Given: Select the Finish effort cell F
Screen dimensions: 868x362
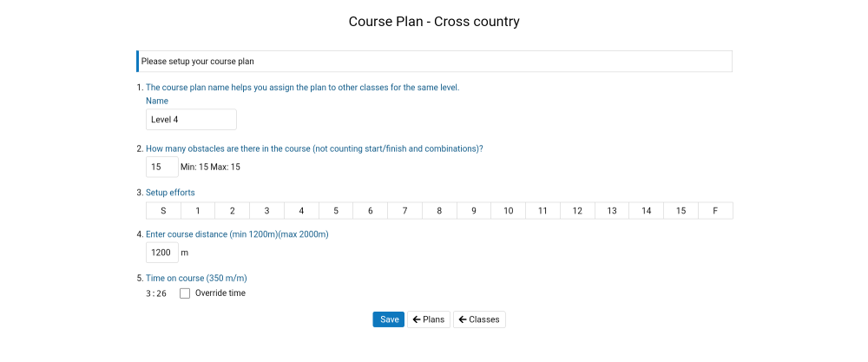Looking at the screenshot, I should pos(715,211).
